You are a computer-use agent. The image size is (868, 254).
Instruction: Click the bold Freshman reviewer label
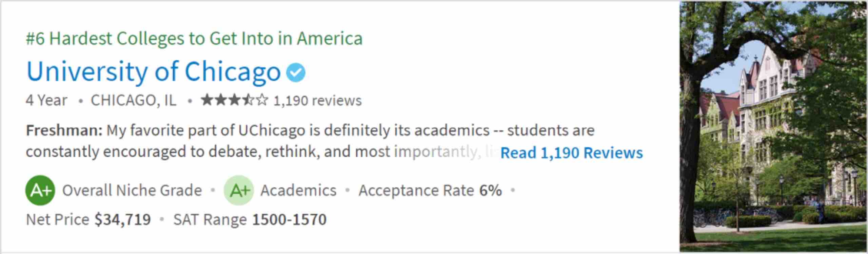click(x=64, y=130)
